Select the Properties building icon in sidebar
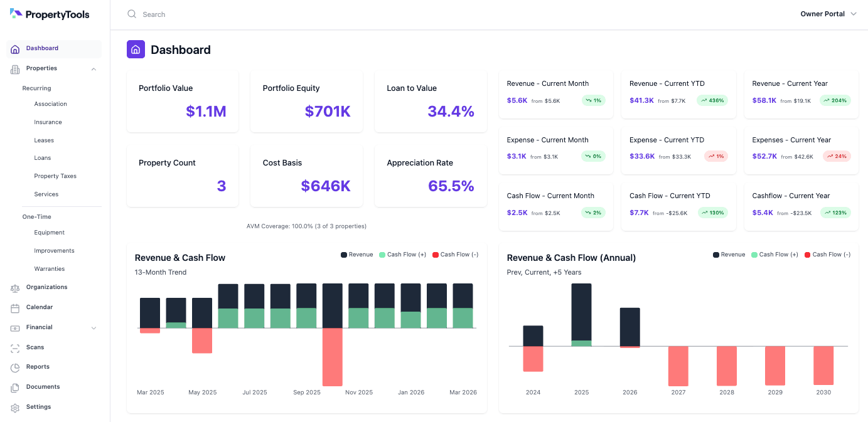The image size is (868, 422). point(14,68)
